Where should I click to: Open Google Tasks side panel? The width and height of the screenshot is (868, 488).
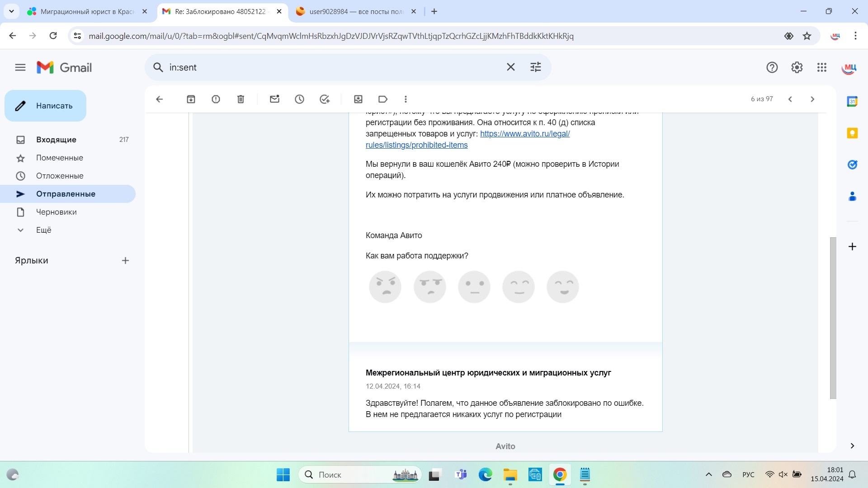click(852, 165)
